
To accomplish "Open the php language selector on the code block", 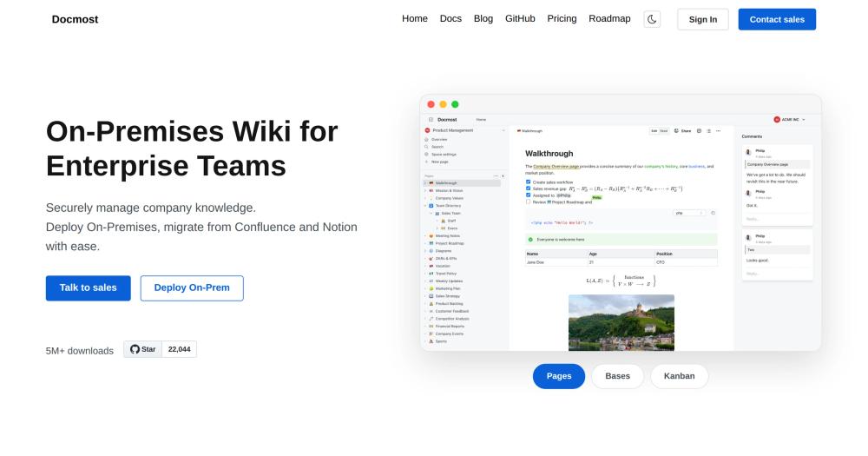I will point(689,213).
